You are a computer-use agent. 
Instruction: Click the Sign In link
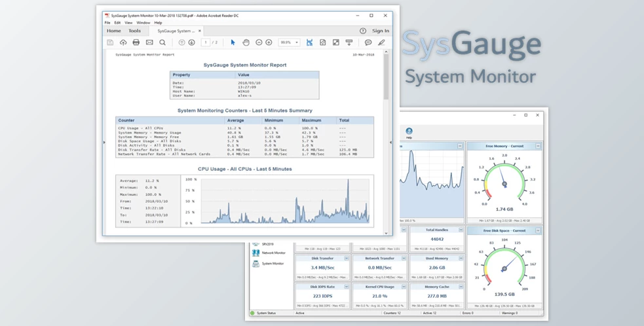pyautogui.click(x=380, y=31)
